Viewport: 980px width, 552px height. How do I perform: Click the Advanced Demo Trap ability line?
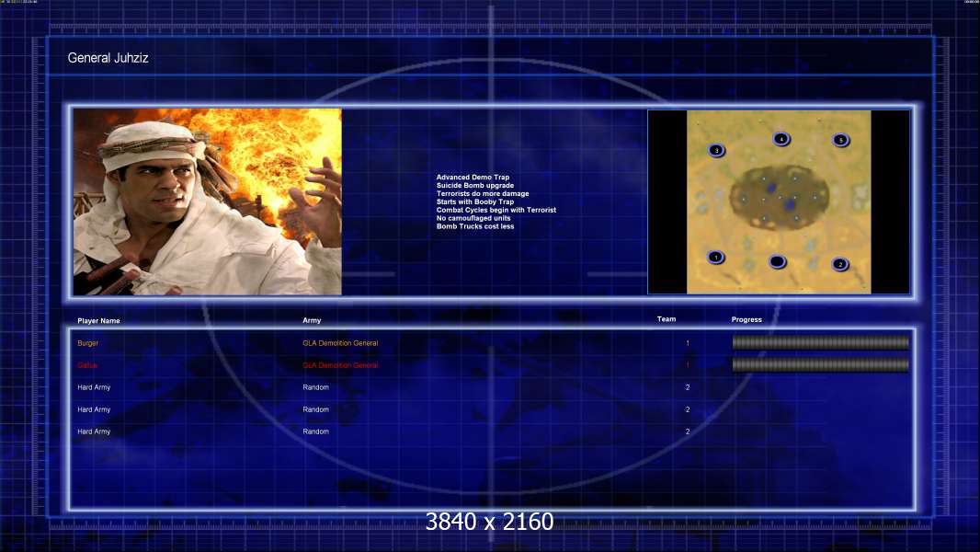click(x=473, y=178)
